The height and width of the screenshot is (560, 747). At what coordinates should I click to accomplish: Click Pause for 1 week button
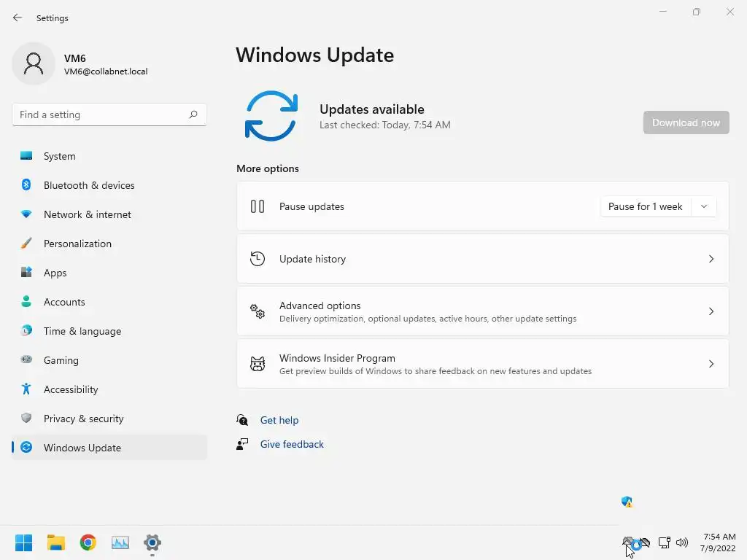tap(645, 206)
